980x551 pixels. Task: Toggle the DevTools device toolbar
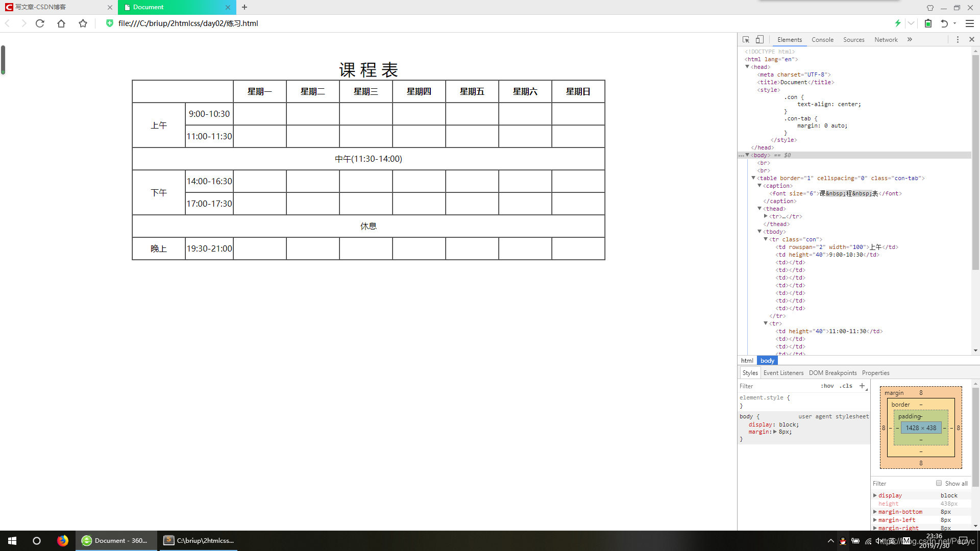coord(759,39)
